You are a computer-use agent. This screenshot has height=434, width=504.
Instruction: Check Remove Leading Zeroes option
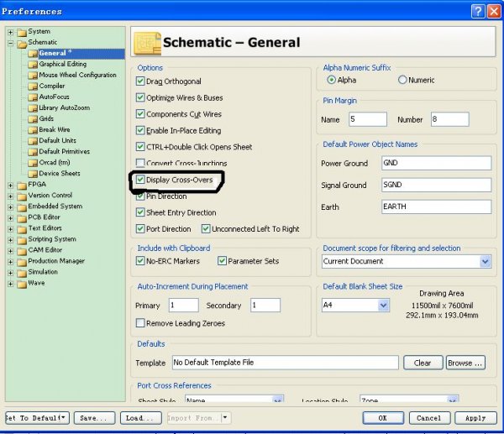140,323
